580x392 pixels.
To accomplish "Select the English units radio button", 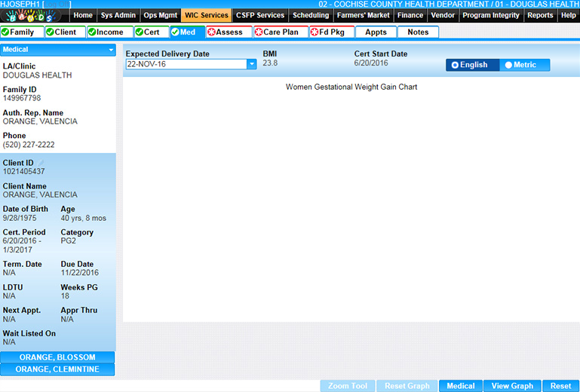I will coord(455,66).
